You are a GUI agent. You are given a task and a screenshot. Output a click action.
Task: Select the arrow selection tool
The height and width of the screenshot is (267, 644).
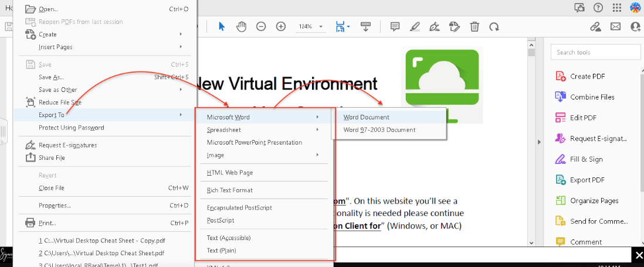(x=222, y=26)
